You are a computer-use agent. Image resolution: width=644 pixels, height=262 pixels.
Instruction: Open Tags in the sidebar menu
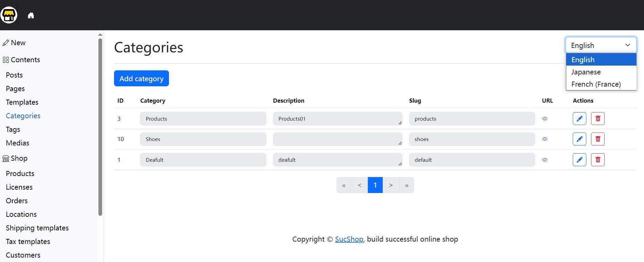point(13,129)
